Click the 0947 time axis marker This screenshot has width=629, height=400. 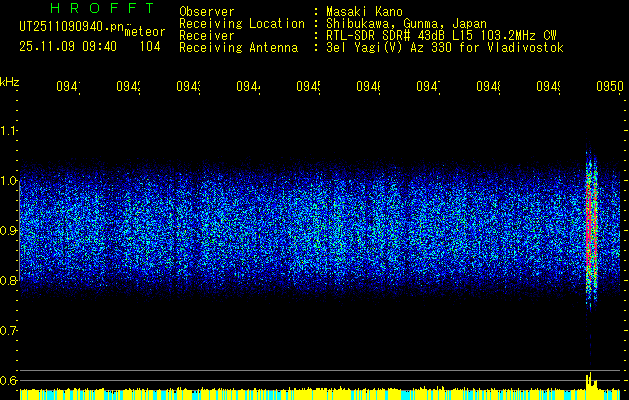428,87
